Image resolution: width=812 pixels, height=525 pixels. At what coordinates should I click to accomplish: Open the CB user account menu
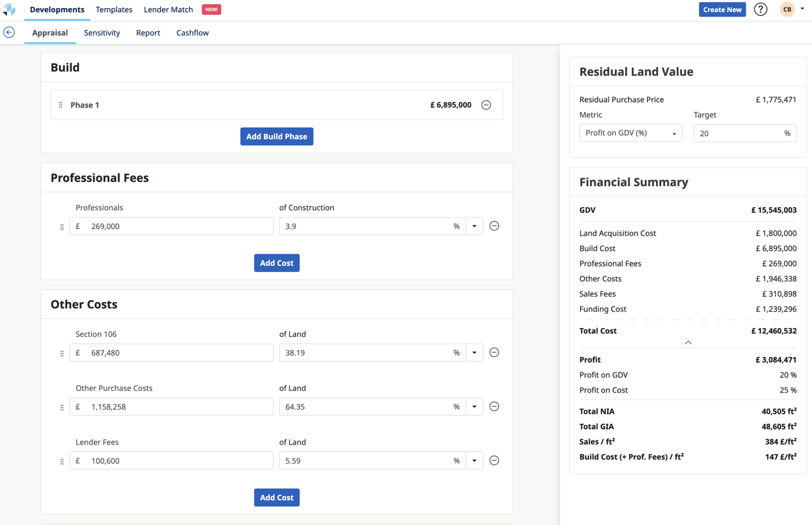(x=792, y=9)
